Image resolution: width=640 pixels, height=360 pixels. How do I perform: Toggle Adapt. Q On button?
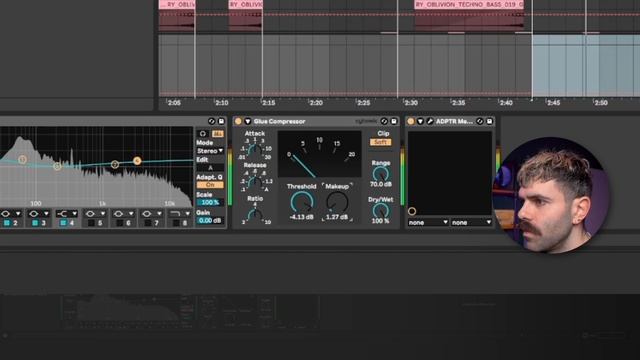click(210, 185)
